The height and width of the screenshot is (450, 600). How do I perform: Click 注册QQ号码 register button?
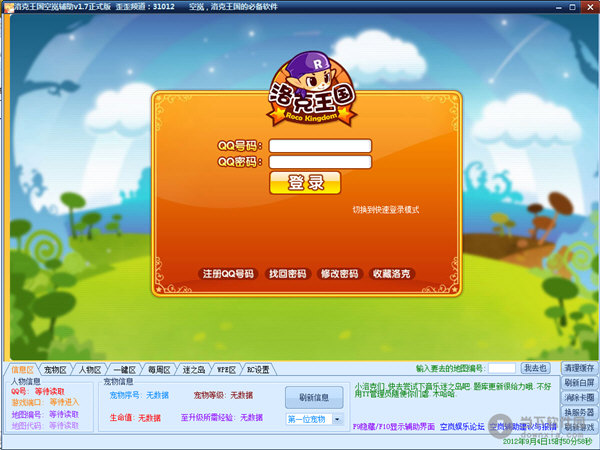point(228,274)
